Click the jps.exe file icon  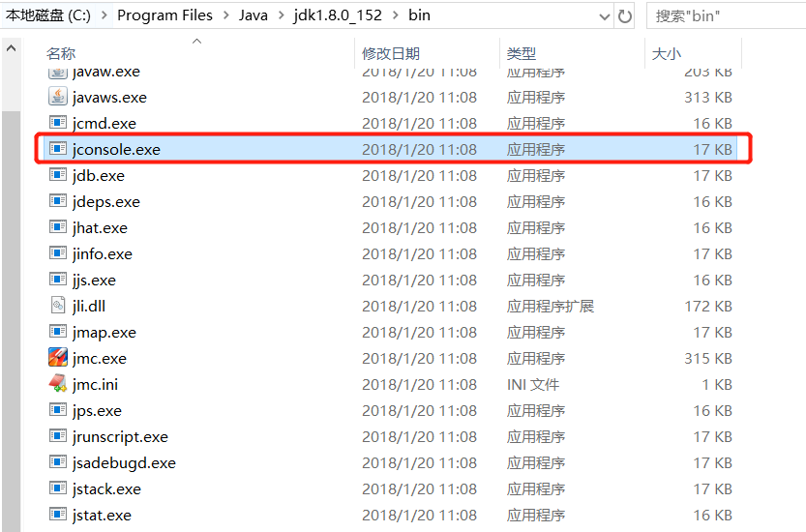pos(58,410)
